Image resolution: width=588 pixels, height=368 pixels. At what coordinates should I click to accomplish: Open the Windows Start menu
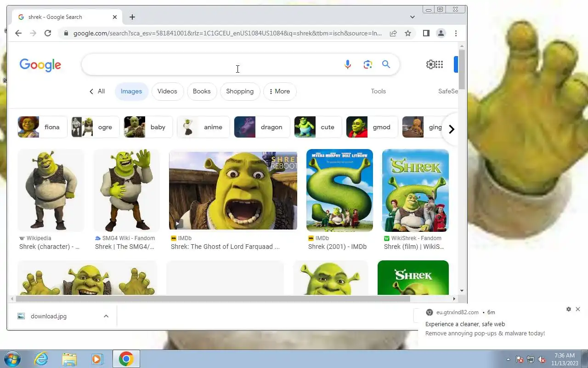(x=12, y=359)
